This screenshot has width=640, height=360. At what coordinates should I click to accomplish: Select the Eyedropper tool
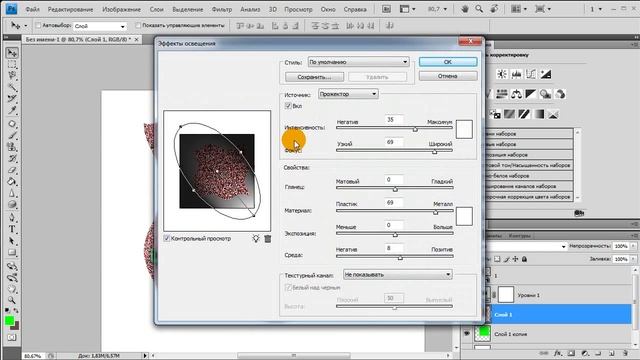[12, 110]
